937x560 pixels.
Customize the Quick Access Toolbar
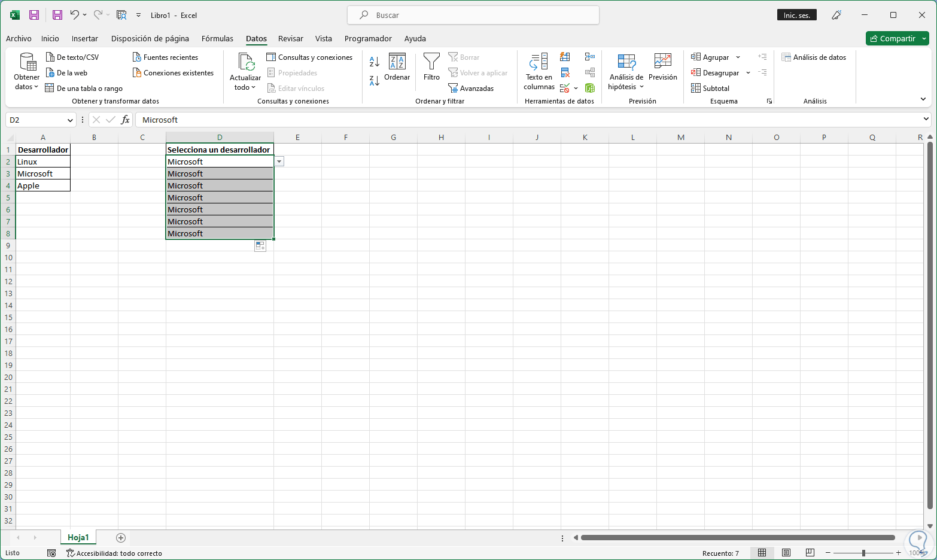coord(139,15)
